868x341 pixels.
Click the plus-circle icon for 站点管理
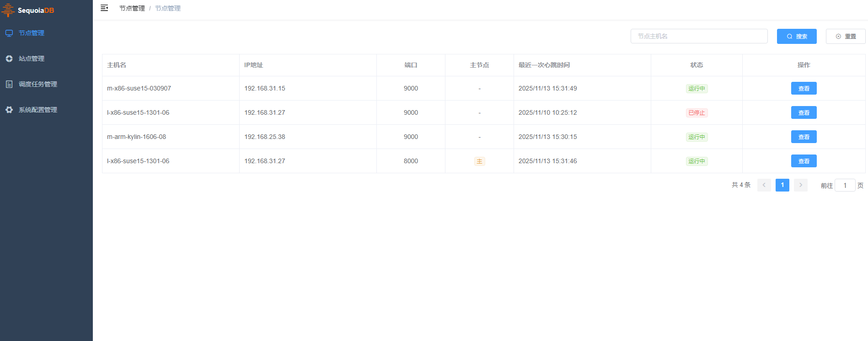click(x=9, y=59)
